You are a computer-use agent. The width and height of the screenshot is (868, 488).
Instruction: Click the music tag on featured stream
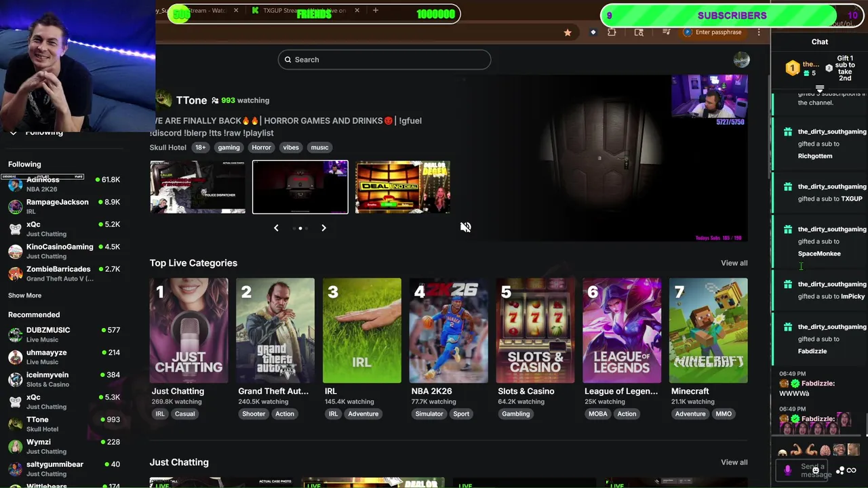319,147
